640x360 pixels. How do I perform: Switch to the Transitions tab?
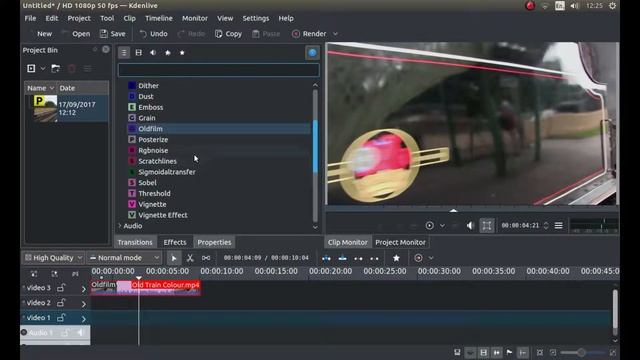135,242
